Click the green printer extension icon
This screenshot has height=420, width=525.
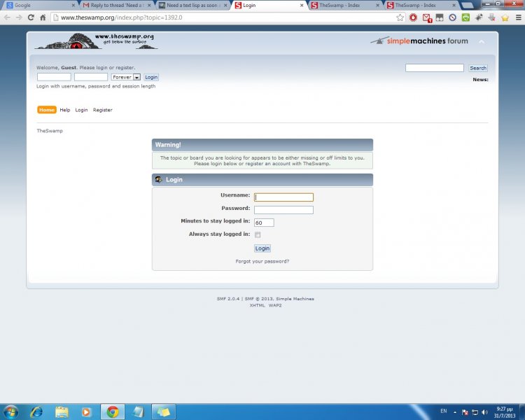[x=465, y=17]
